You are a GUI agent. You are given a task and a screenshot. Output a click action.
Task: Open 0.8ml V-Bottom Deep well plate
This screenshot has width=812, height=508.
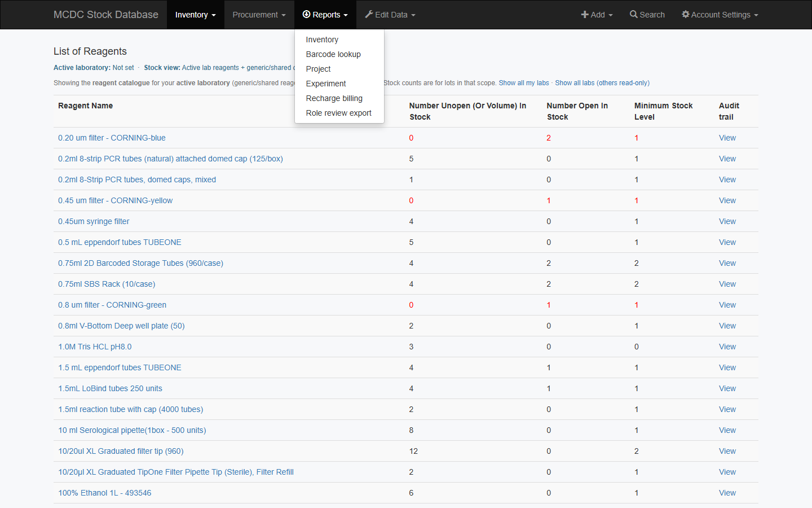tap(121, 326)
